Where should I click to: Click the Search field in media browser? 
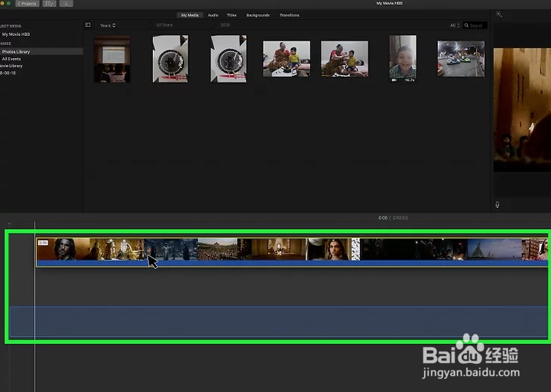(x=475, y=25)
